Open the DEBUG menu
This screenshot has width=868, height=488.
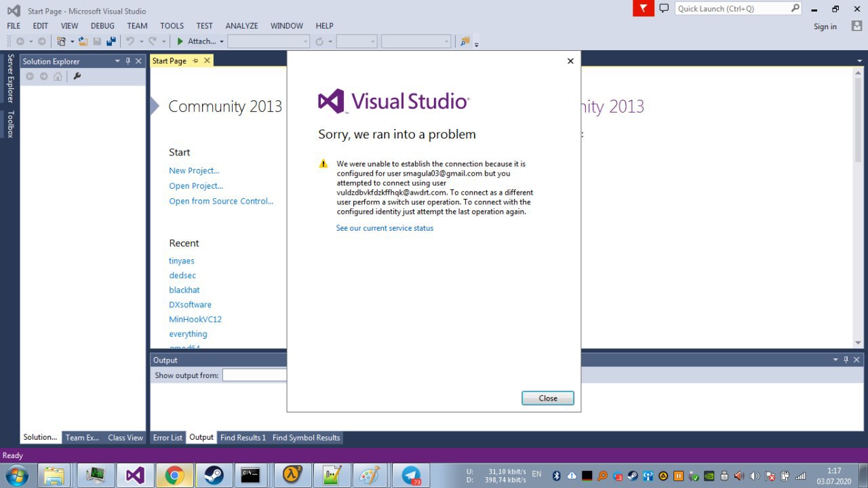(102, 26)
